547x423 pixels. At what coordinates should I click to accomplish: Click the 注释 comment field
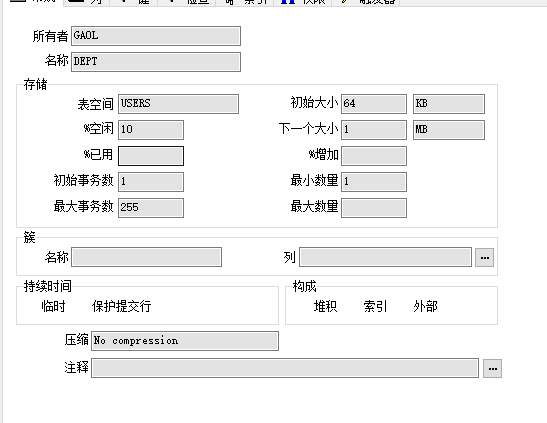click(x=285, y=368)
